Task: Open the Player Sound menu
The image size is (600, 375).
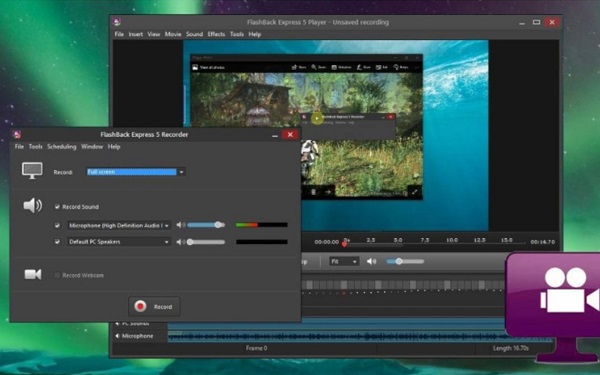Action: tap(194, 34)
